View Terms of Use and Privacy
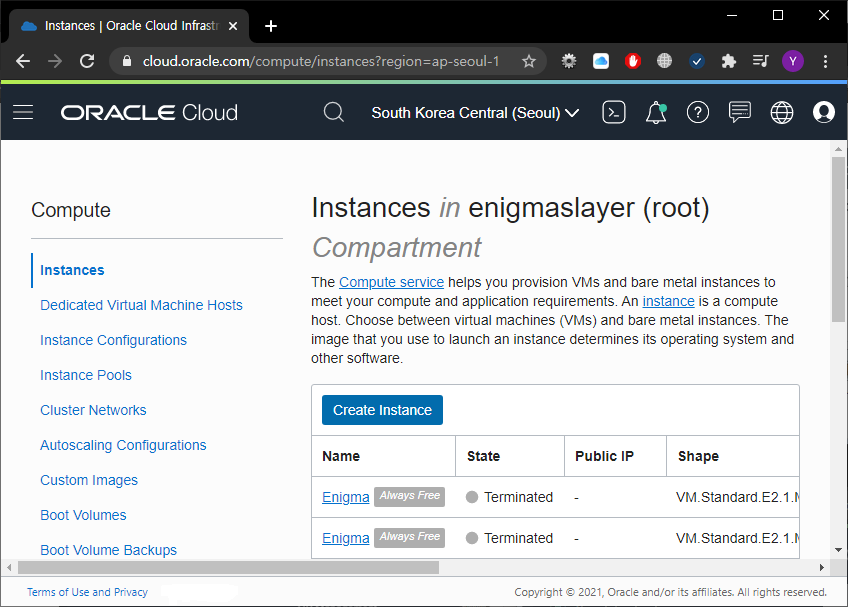Image resolution: width=848 pixels, height=607 pixels. coord(87,592)
